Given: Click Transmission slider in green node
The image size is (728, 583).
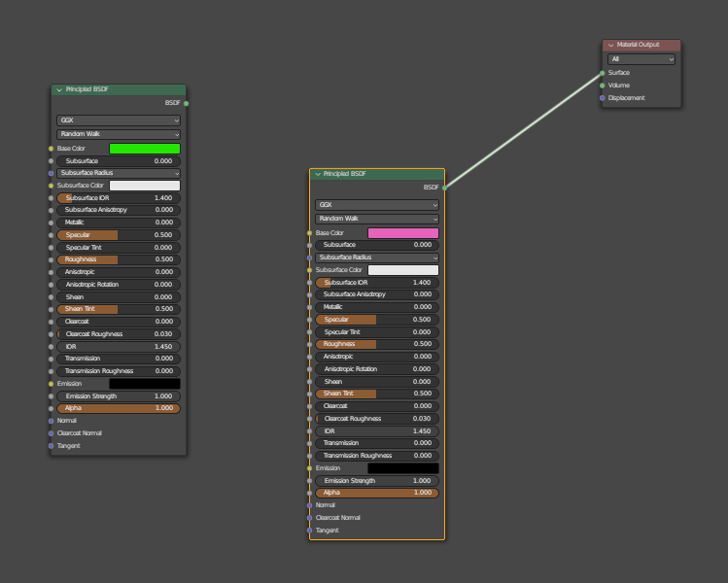Looking at the screenshot, I should [119, 359].
